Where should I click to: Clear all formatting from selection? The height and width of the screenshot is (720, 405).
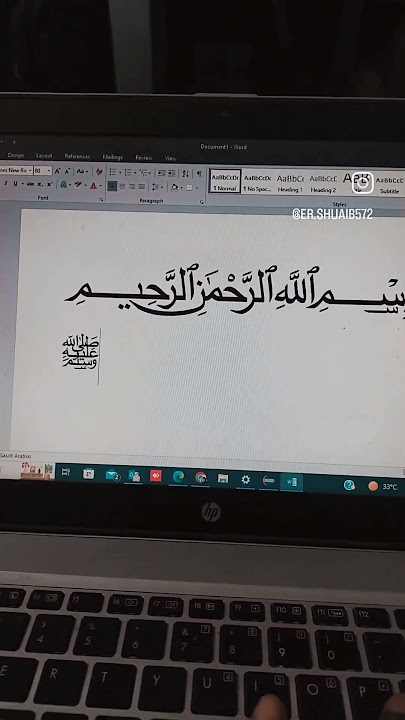pos(99,172)
